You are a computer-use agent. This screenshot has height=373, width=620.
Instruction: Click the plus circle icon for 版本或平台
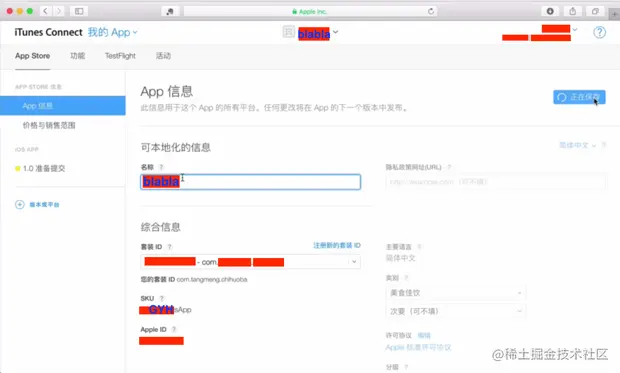20,204
